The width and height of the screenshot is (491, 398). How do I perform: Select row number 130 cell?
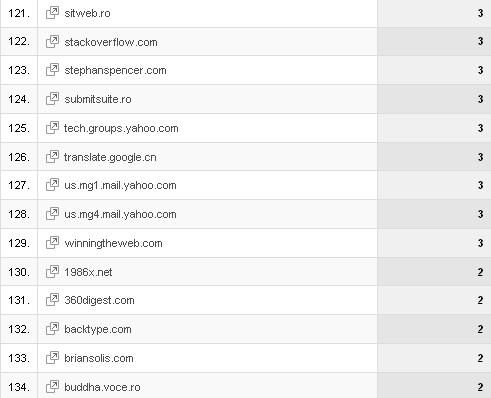click(19, 272)
